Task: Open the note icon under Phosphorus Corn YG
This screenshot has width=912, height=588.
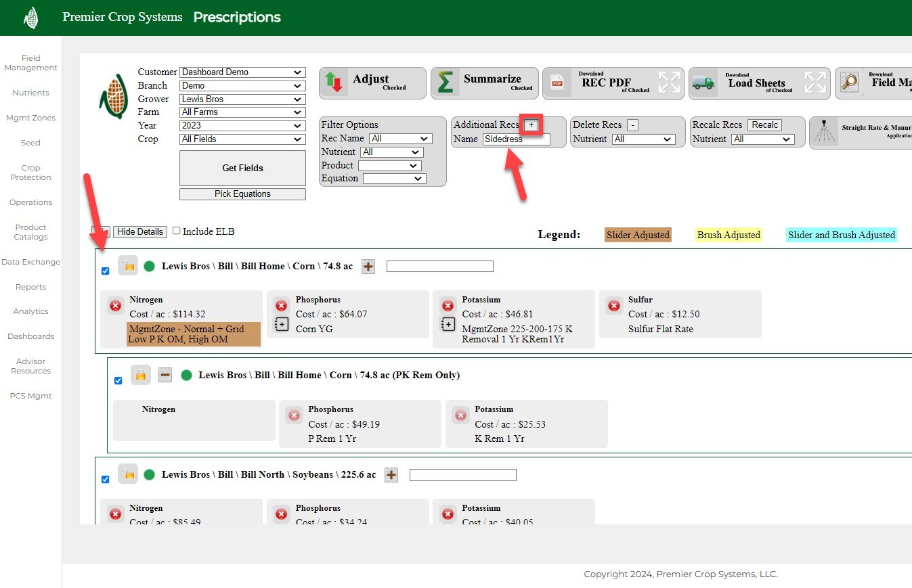Action: tap(282, 325)
